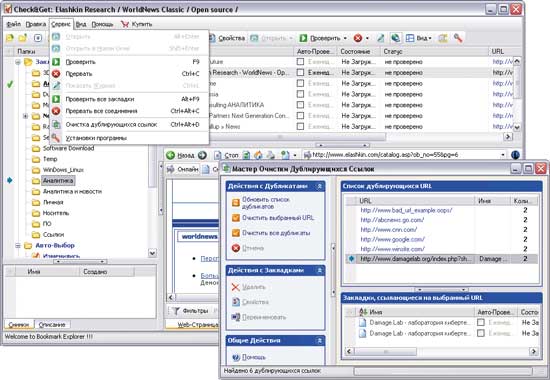Viewport: 550px width, 380px height.
Task: Click the Стоп button in browser toolbar
Action: (x=226, y=155)
